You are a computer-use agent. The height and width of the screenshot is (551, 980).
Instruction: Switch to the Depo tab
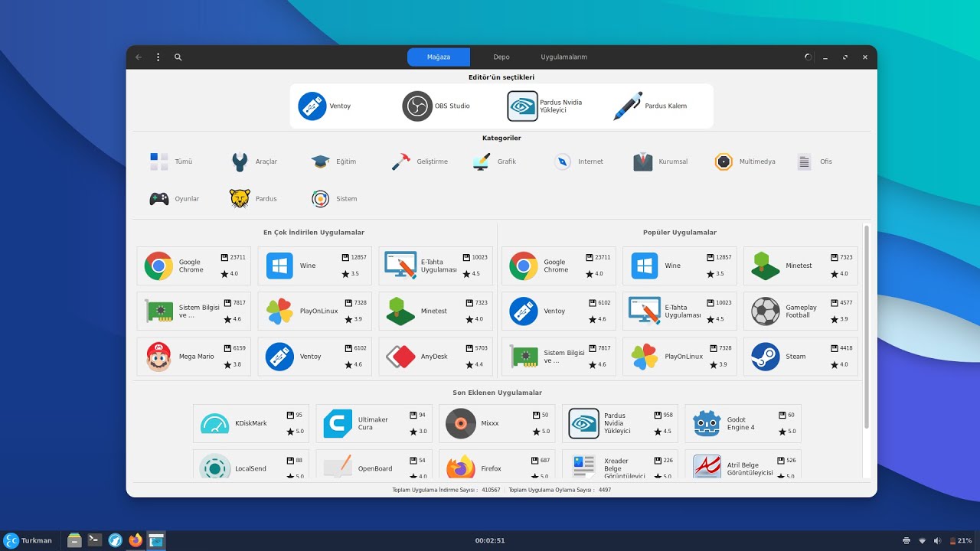tap(501, 57)
